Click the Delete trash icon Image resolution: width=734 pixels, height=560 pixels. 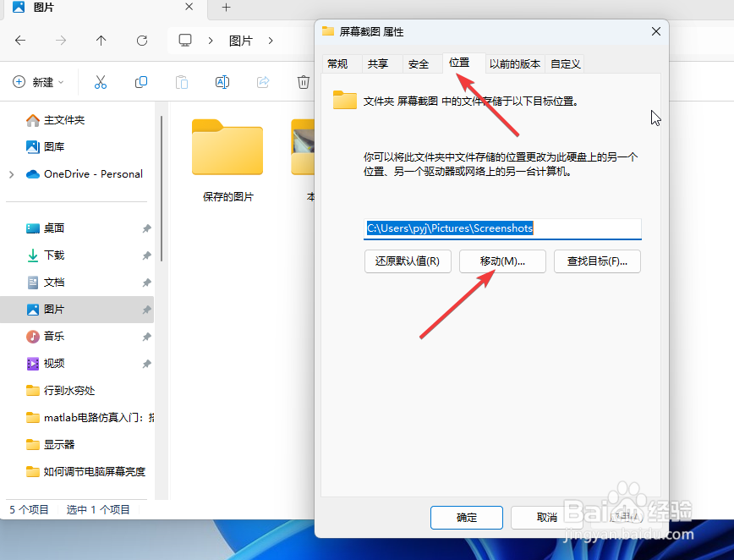click(304, 81)
